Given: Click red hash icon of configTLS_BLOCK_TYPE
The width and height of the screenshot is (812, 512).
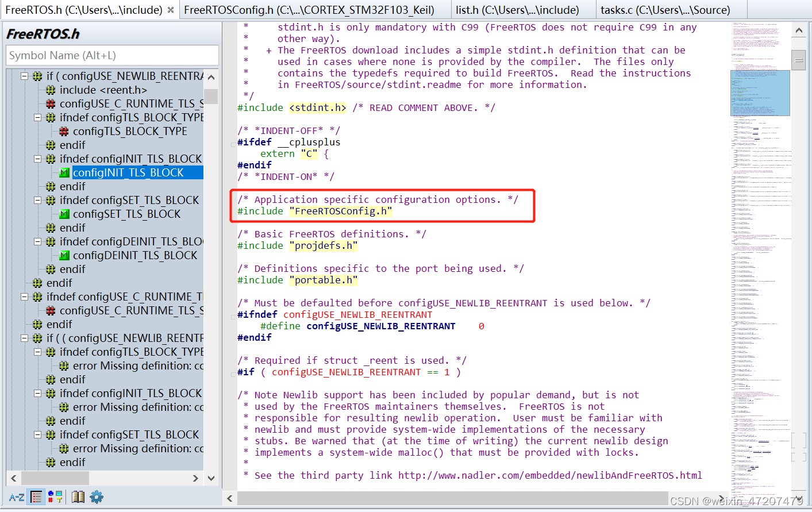Looking at the screenshot, I should tap(64, 132).
